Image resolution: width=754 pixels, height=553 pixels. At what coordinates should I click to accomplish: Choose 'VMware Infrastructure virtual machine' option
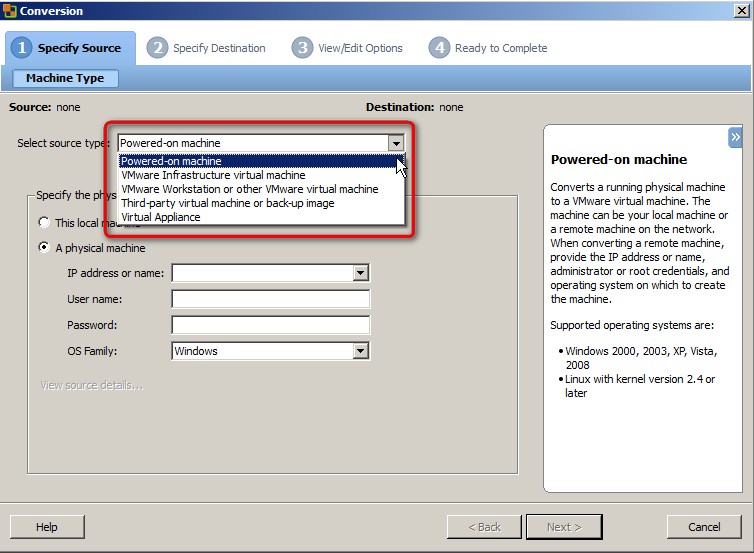[x=261, y=175]
